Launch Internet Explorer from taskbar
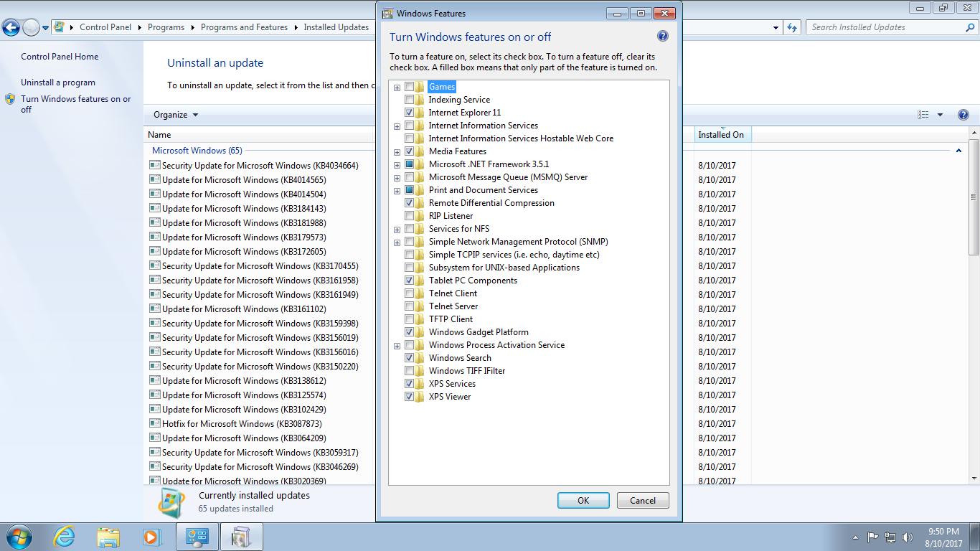Screen dimensions: 980x551 (x=65, y=537)
